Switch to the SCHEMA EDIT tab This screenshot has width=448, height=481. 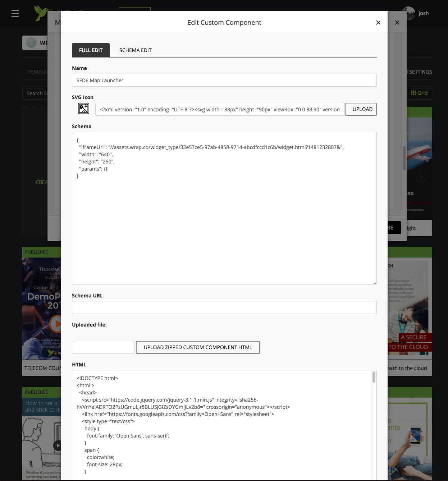[x=135, y=50]
